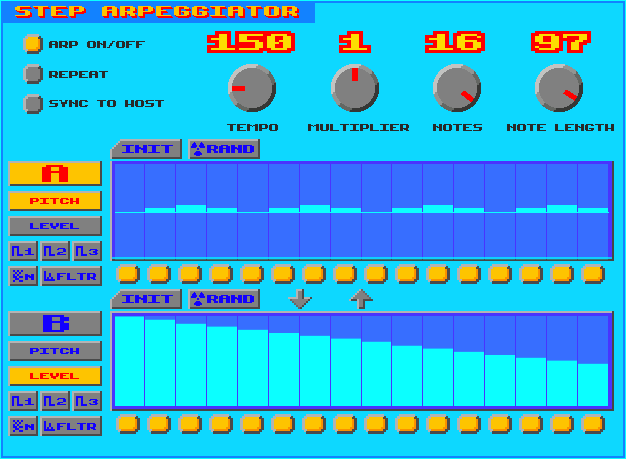626x459 pixels.
Task: Select oscillator 2 target in row B
Action: tap(55, 401)
